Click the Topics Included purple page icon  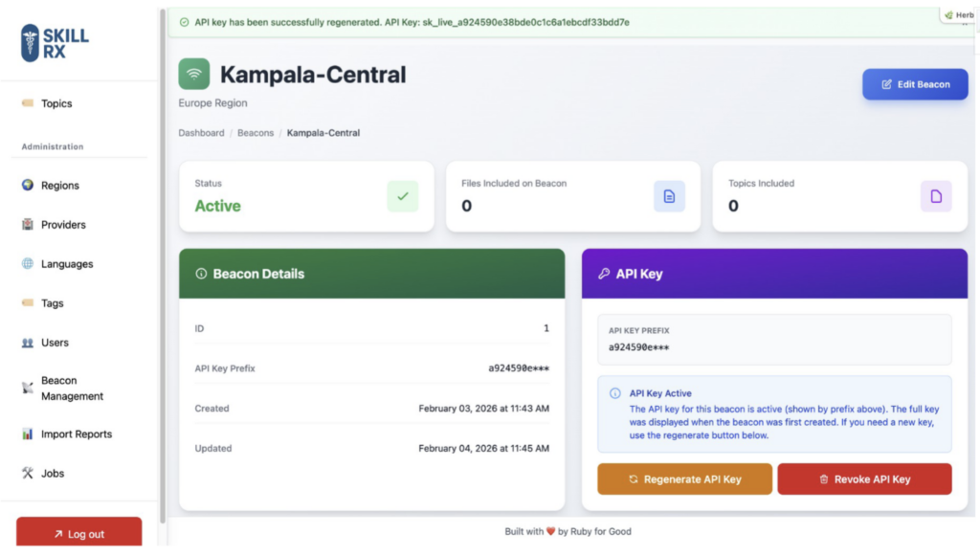tap(936, 196)
